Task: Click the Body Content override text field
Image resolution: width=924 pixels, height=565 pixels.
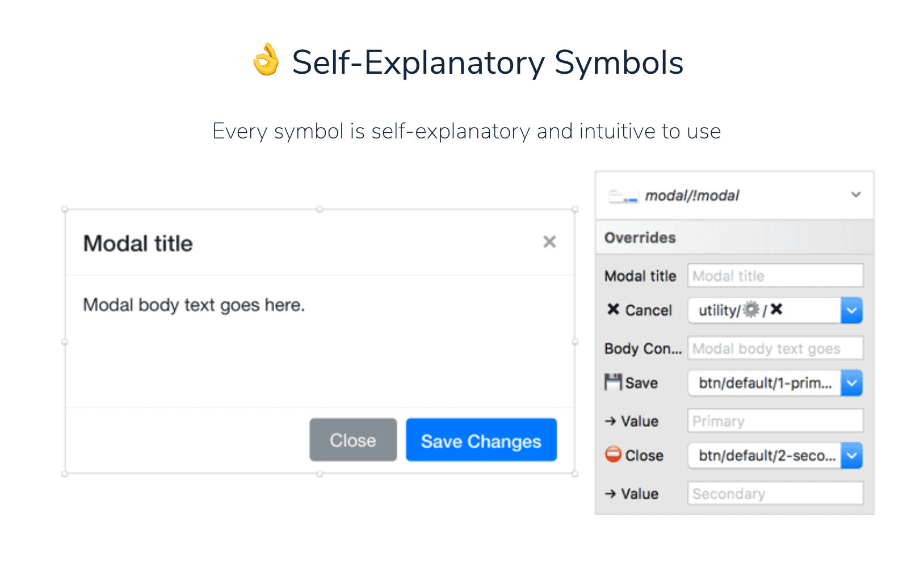Action: tap(775, 348)
